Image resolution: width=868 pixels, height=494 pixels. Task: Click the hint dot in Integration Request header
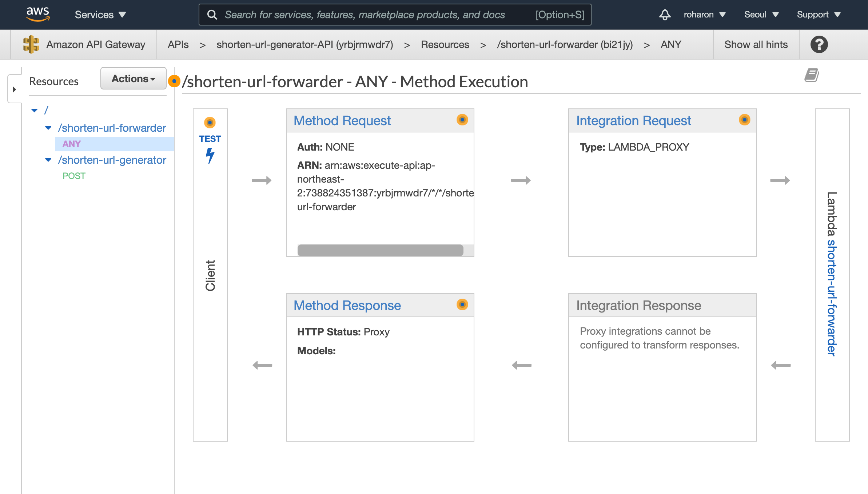tap(744, 120)
